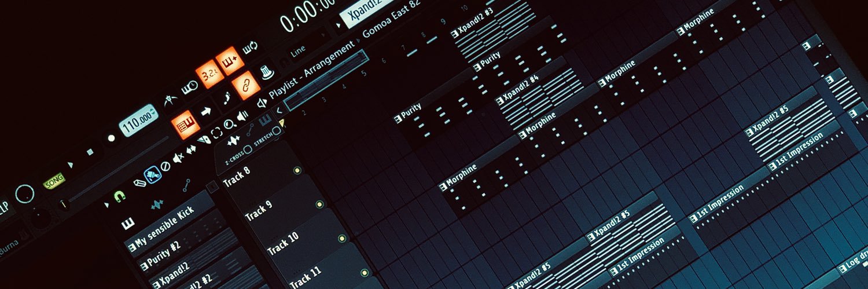868x289 pixels.
Task: Show patterns via picker piano icon
Action: 128,224
